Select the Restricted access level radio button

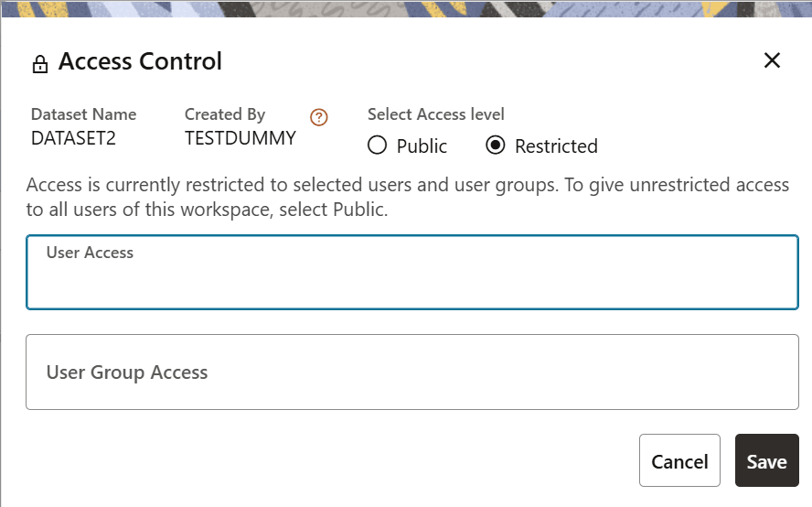[x=495, y=146]
